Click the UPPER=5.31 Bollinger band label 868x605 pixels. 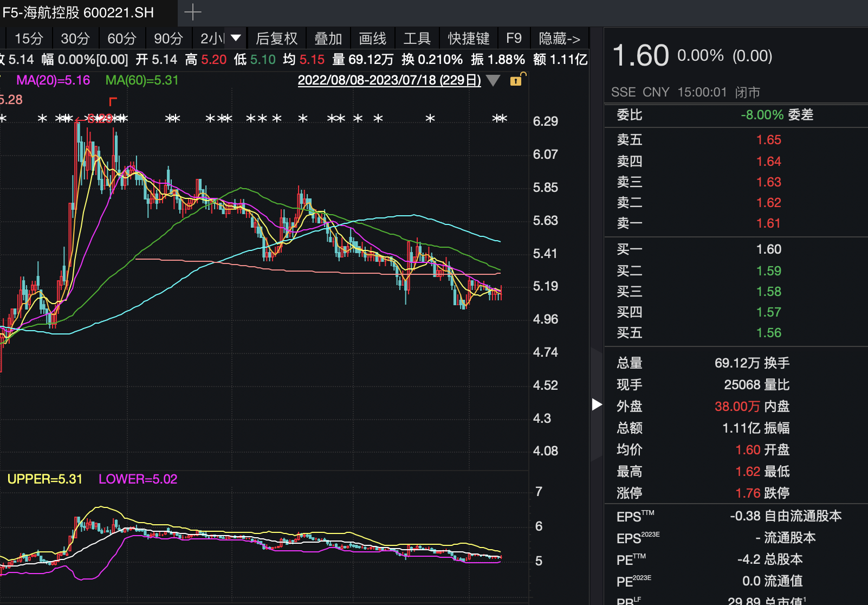[x=45, y=479]
